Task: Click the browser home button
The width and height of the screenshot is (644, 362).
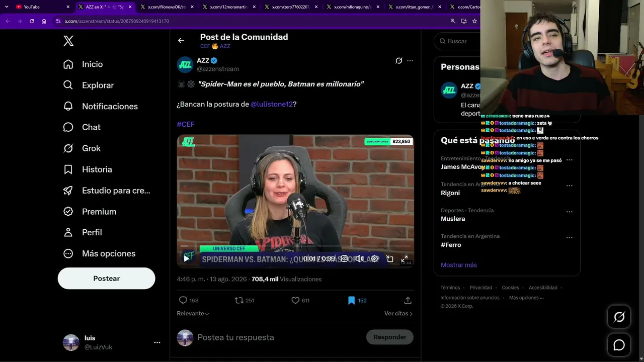Action: (44, 21)
